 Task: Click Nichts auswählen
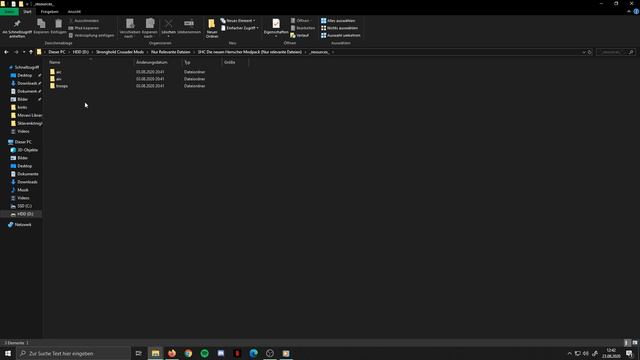click(x=339, y=28)
